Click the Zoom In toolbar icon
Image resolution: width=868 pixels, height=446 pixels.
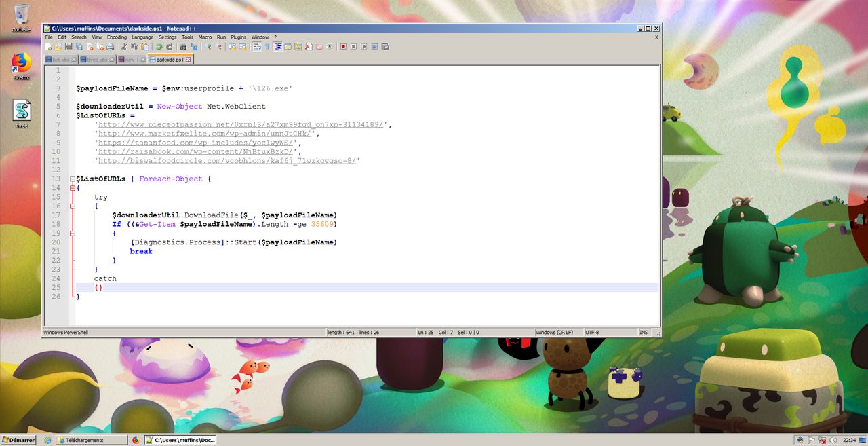point(208,47)
